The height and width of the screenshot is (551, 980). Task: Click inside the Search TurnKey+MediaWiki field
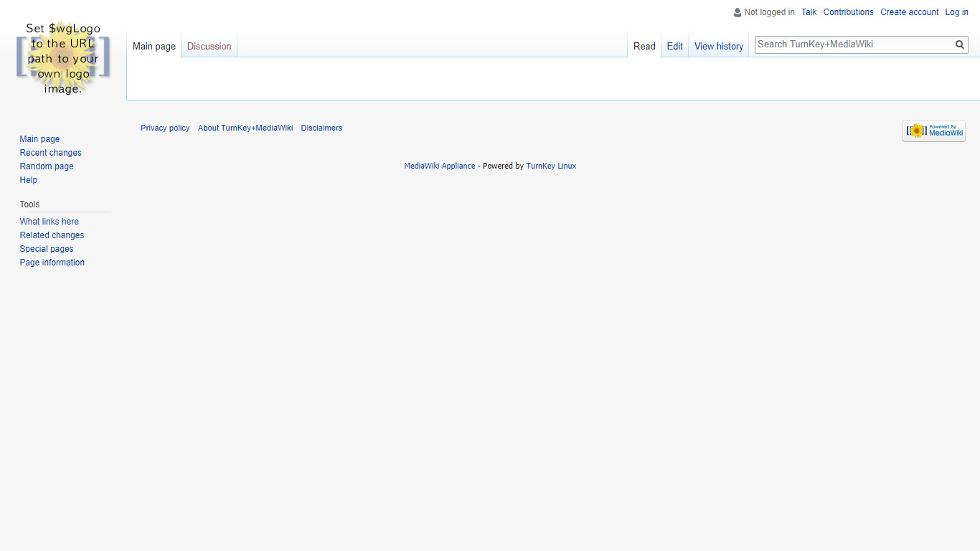(853, 44)
